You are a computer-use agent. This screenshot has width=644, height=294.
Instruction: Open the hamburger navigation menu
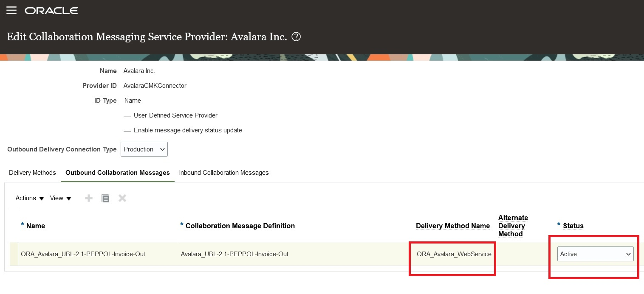(11, 10)
